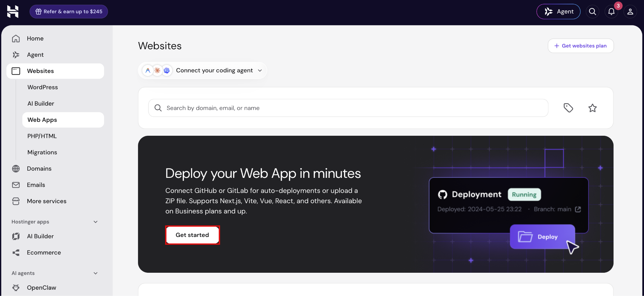Click the Deploy button in illustration
The image size is (644, 296).
point(542,237)
